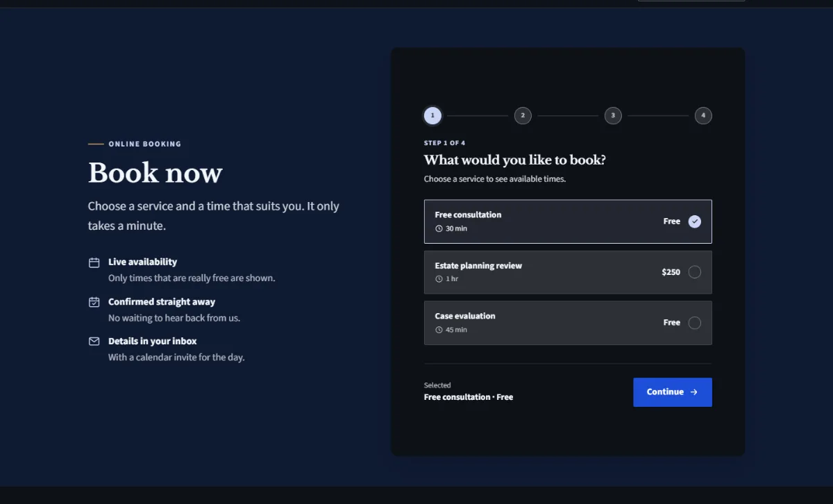Click the "Free consultation" service title
Image resolution: width=833 pixels, height=504 pixels.
[x=468, y=215]
